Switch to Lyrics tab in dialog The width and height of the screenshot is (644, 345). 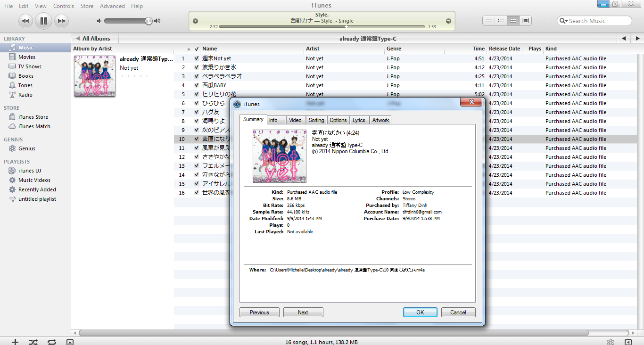(x=359, y=120)
